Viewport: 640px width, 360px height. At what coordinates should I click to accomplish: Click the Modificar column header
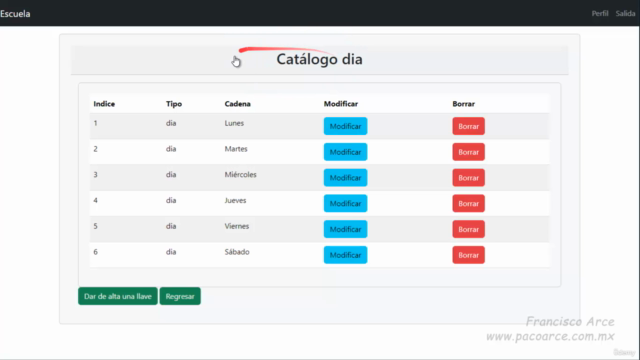click(x=341, y=104)
